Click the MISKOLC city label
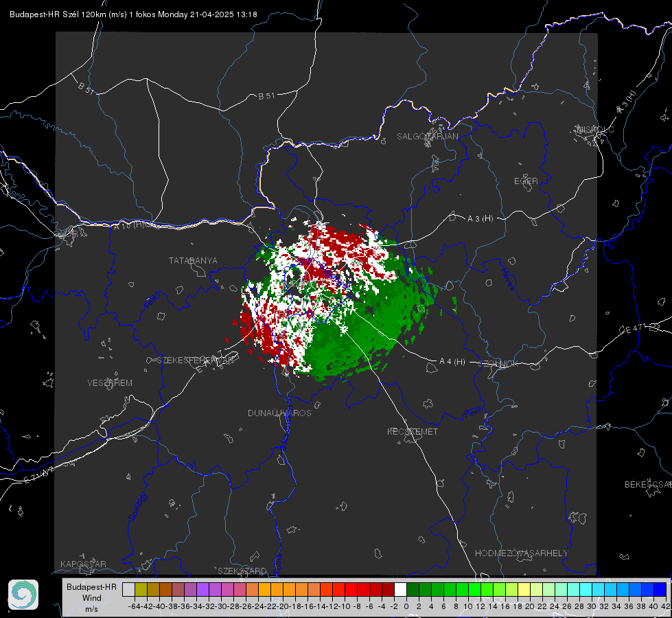The height and width of the screenshot is (618, 672). [x=595, y=129]
